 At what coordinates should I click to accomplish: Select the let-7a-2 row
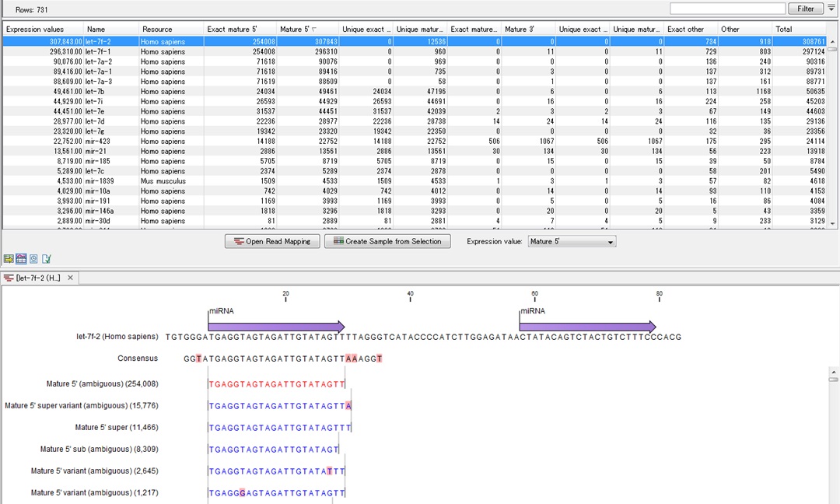(415, 61)
